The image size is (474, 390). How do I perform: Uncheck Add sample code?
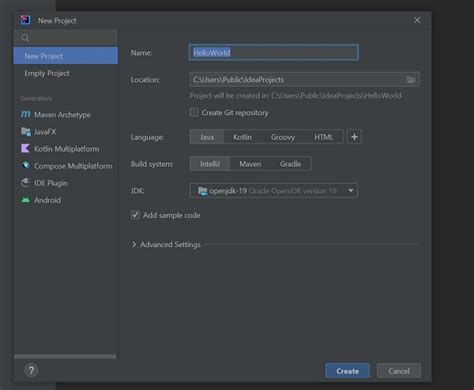tap(135, 215)
